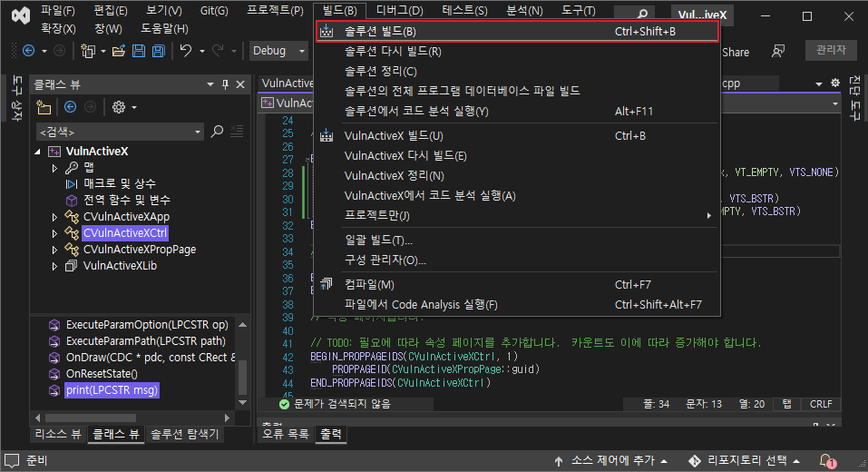Select 솔루션 정리(C) menu item
The height and width of the screenshot is (472, 868).
(517, 72)
